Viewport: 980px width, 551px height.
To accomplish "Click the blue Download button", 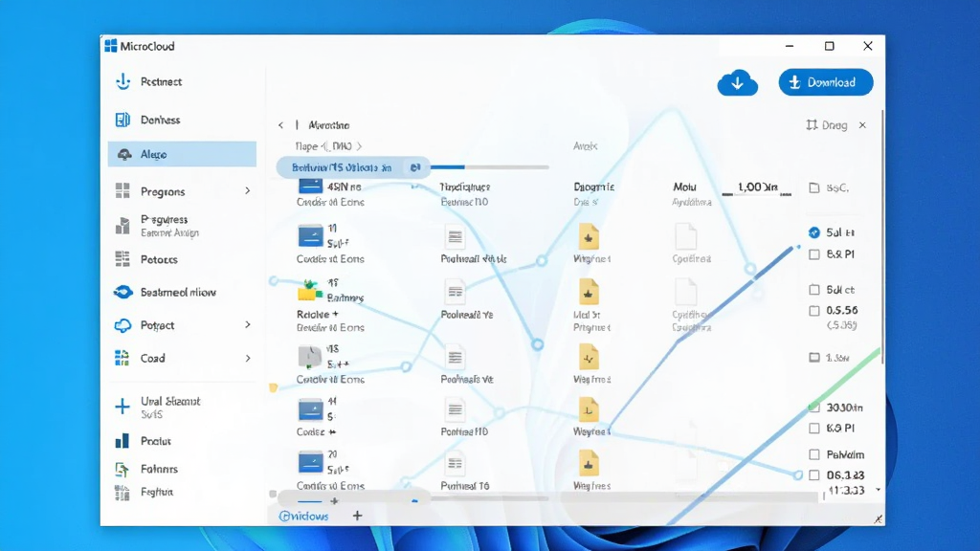I will click(826, 82).
